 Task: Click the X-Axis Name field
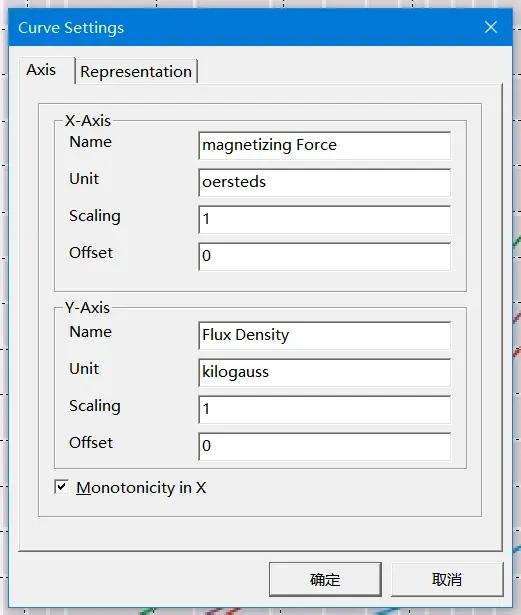[x=324, y=146]
